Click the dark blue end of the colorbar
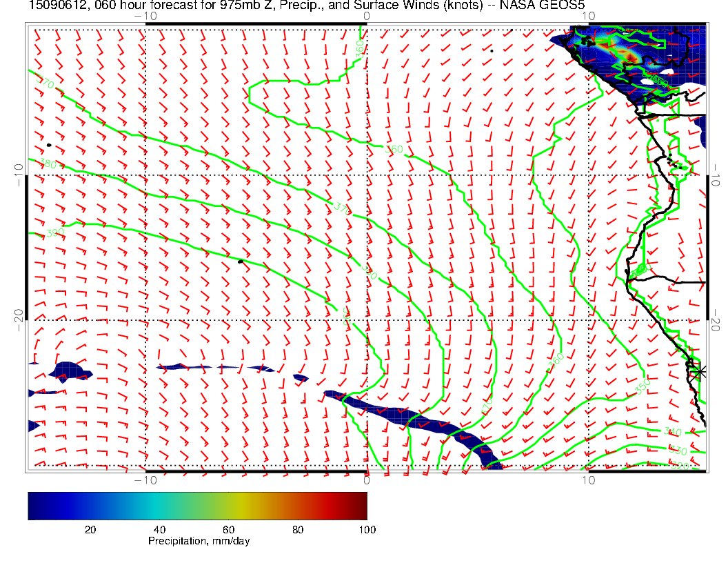Image resolution: width=728 pixels, height=563 pixels. click(34, 506)
